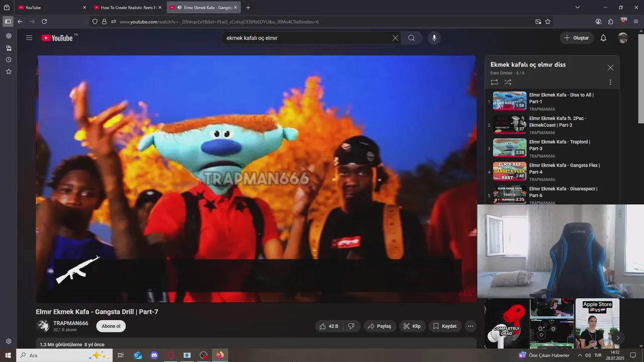
Task: Start voice search with the microphone icon
Action: click(x=434, y=38)
